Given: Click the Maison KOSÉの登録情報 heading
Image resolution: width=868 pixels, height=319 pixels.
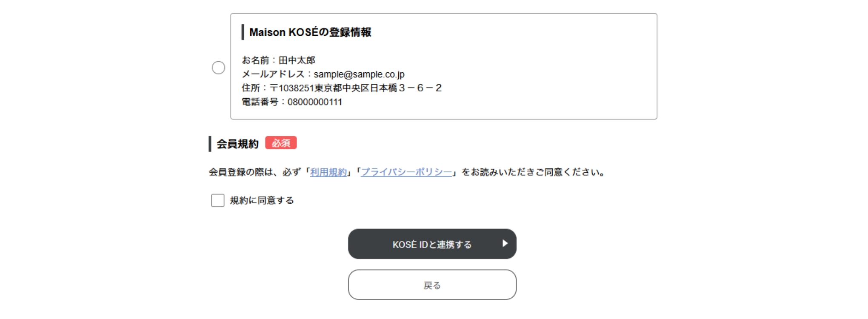Looking at the screenshot, I should coord(310,32).
